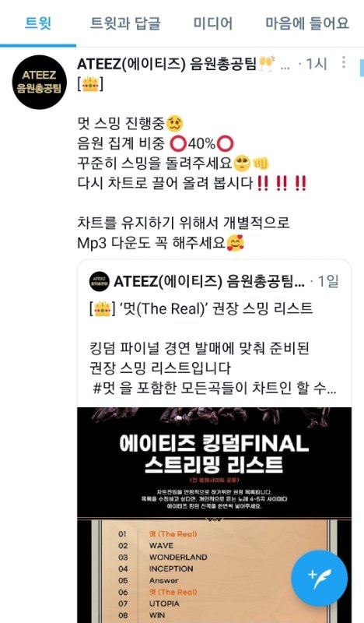Open ATEEZ 음원총공팀 profile avatar
The image size is (364, 623).
pos(39,83)
